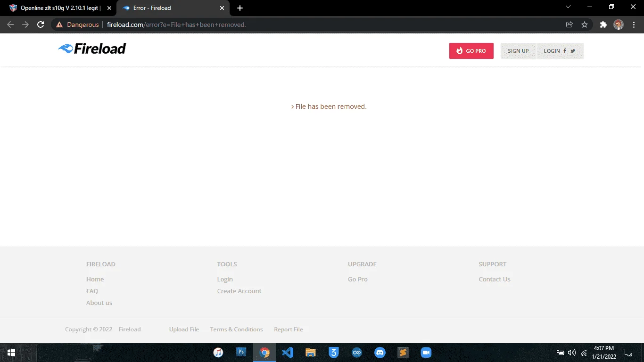Click the Chrome taskbar icon

(264, 353)
